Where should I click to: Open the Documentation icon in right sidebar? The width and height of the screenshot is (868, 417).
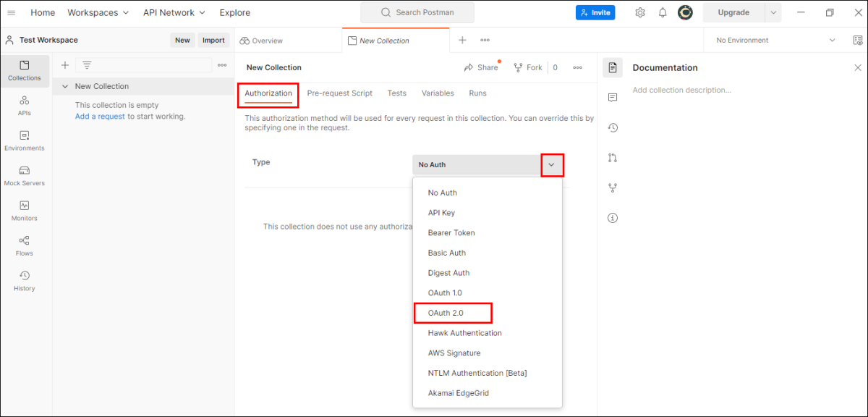613,67
